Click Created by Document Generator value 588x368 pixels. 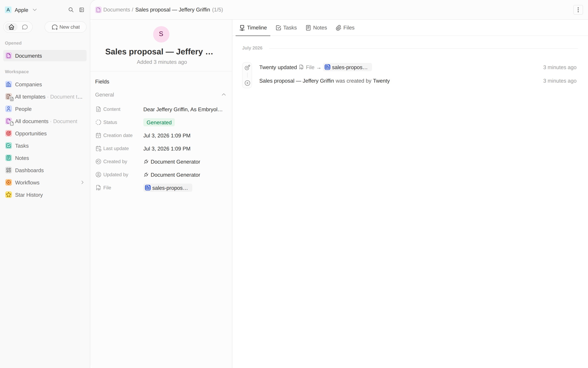pyautogui.click(x=172, y=162)
